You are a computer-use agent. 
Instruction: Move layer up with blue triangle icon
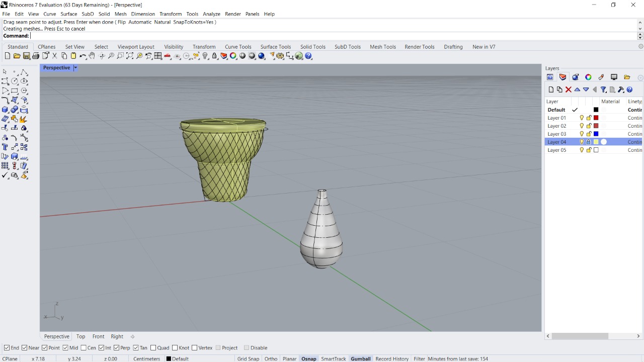coord(577,89)
